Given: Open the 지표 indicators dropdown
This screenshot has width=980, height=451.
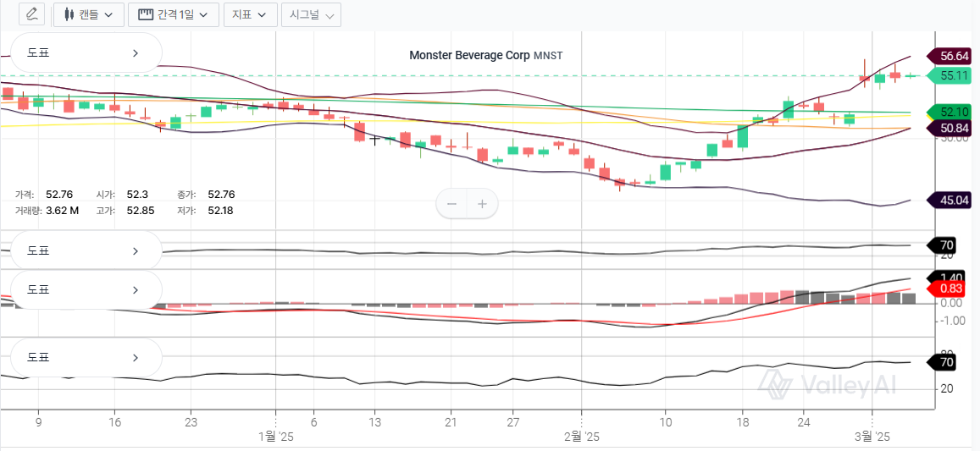Looking at the screenshot, I should tap(250, 14).
